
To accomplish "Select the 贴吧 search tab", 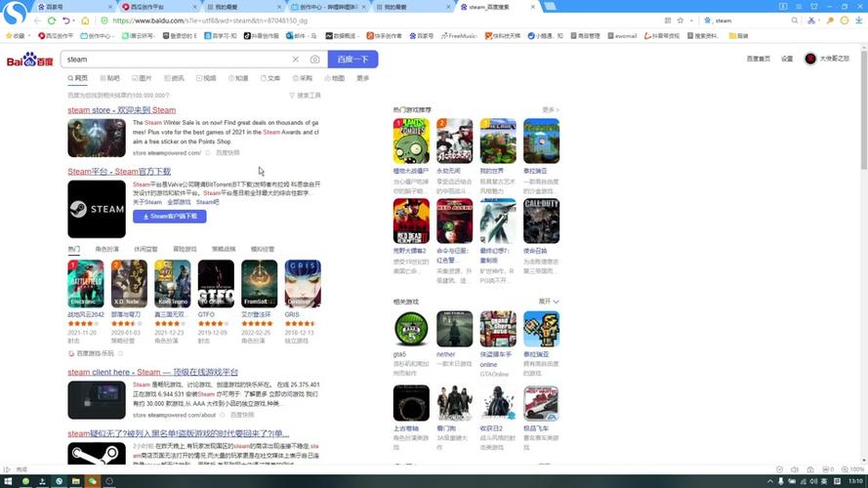I will coord(110,78).
